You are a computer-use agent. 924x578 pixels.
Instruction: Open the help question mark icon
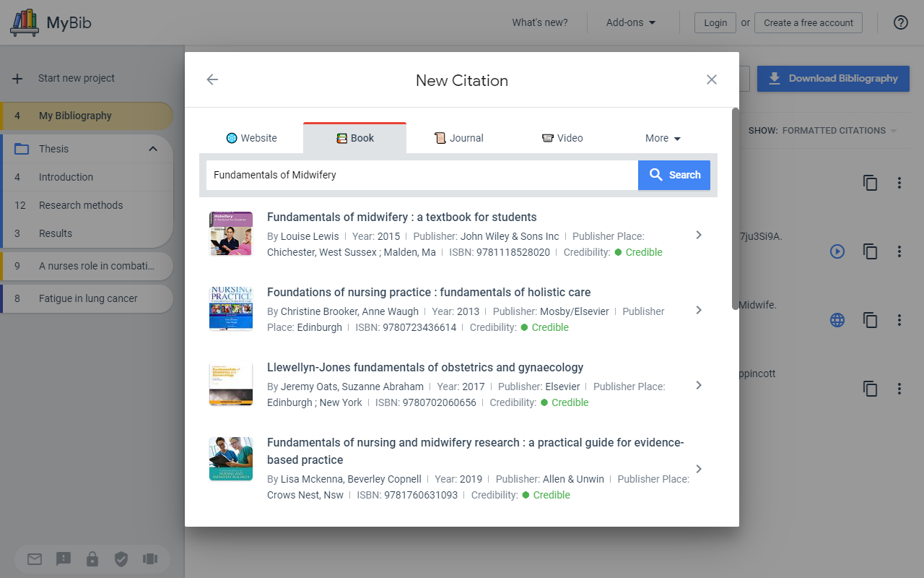901,22
